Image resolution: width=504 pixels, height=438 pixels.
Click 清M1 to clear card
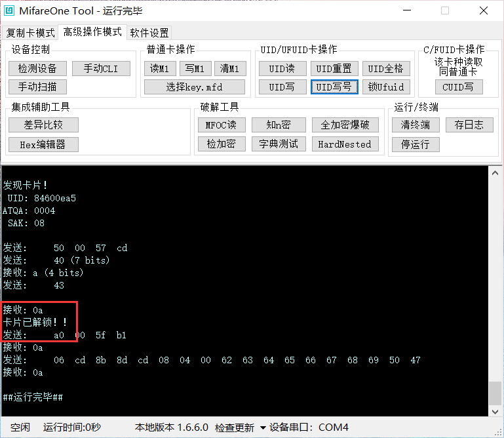[229, 68]
